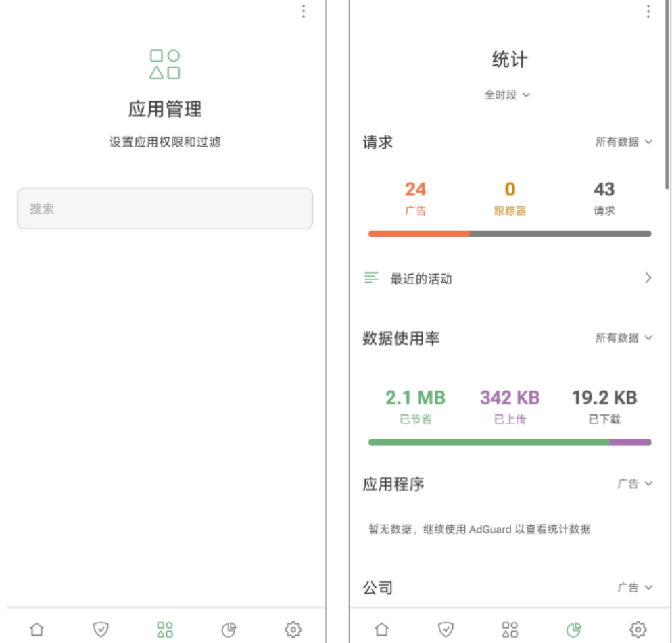Click the 应用管理 heading
Image resolution: width=672 pixels, height=643 pixels.
pyautogui.click(x=165, y=109)
